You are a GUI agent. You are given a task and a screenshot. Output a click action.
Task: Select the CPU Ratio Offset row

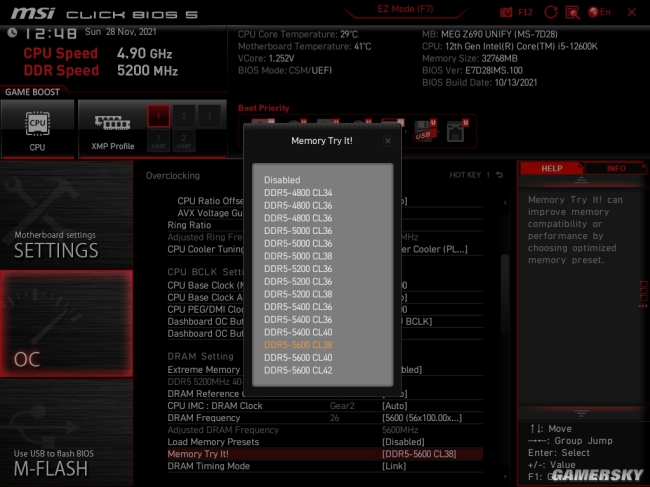tap(210, 201)
